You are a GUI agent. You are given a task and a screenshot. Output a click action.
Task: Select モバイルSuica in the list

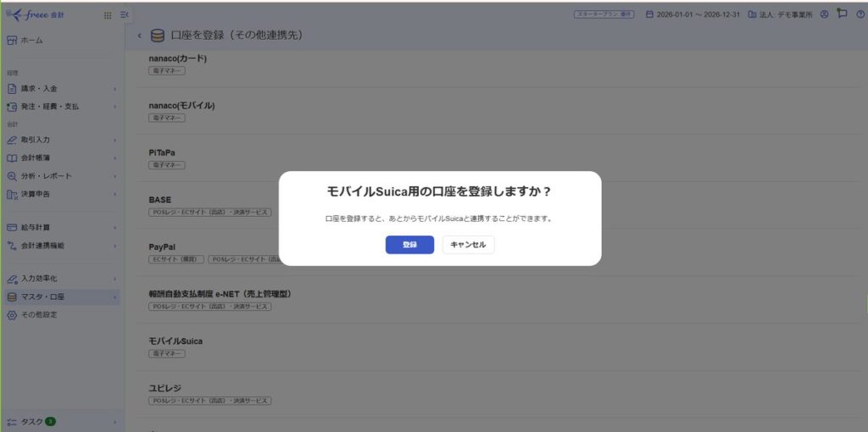[175, 341]
